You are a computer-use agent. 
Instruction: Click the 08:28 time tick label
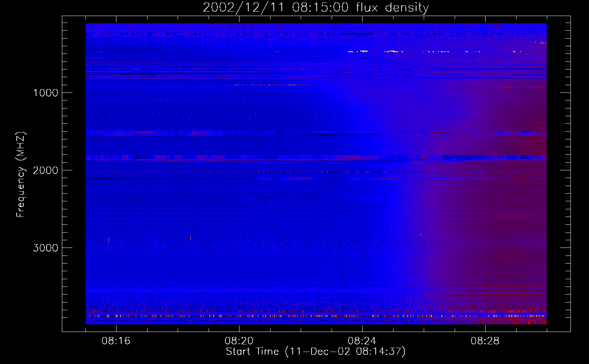click(x=485, y=341)
